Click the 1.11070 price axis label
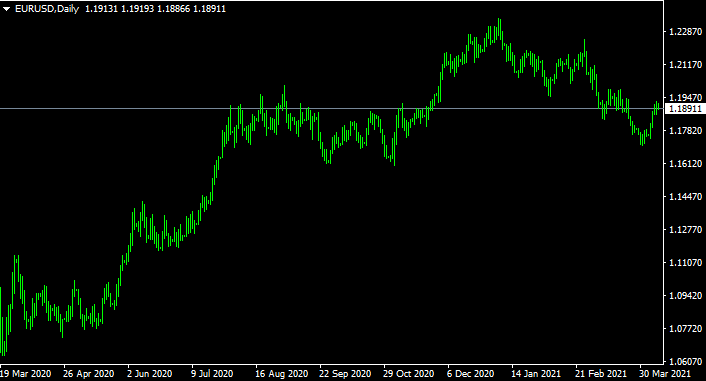 click(686, 263)
